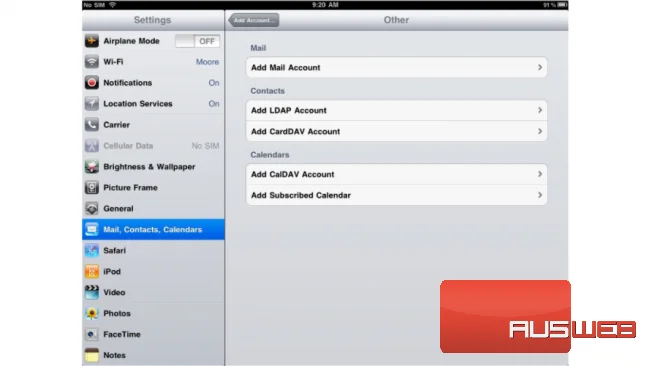Open Add Mail Account chevron
The image size is (650, 366).
click(x=540, y=67)
